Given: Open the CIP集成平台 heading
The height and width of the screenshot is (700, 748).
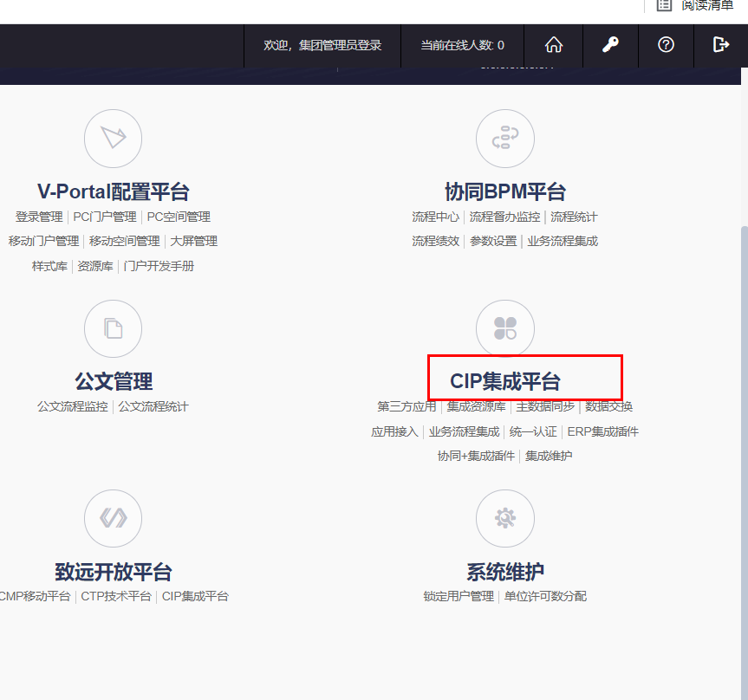Looking at the screenshot, I should click(505, 381).
